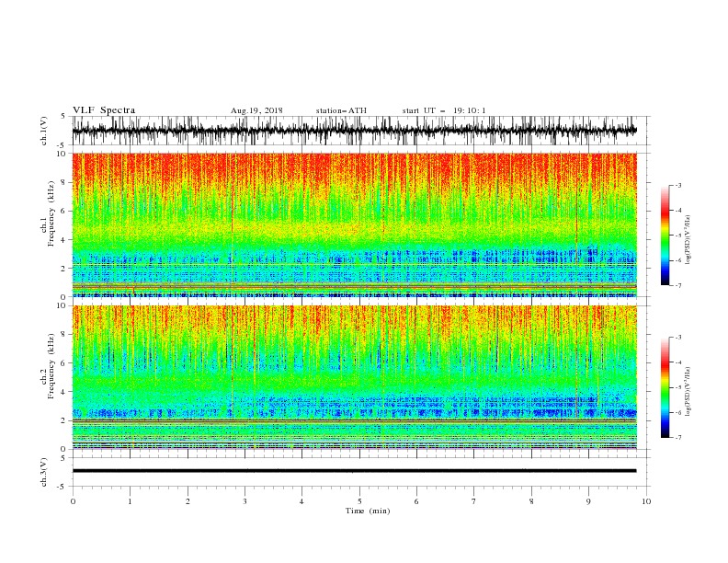The height and width of the screenshot is (563, 728).
Task: Click the 'ch.1(V)' waveform axis label
Action: point(44,131)
